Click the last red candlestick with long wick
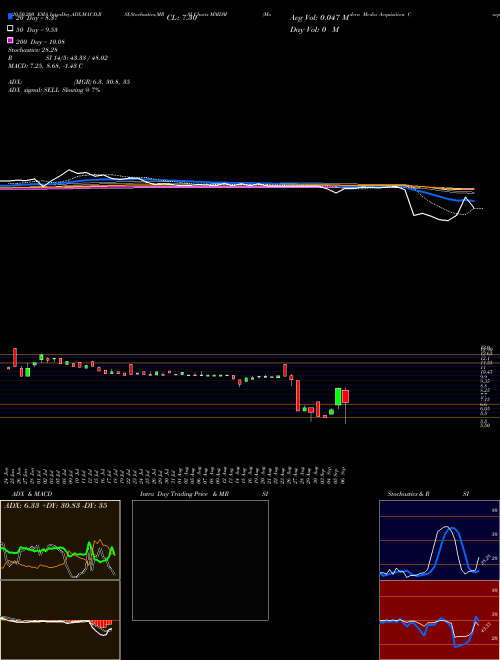Screen dimensions: 500x660 point(346,397)
